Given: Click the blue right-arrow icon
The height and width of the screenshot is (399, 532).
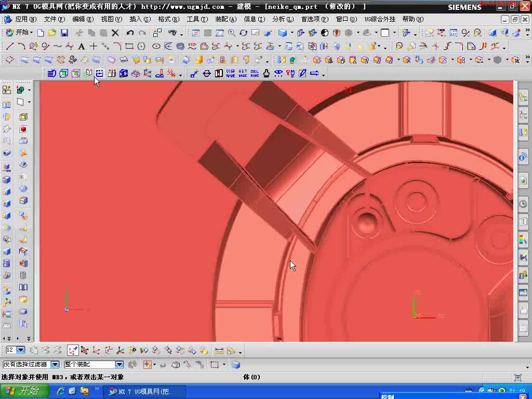Looking at the screenshot, I should tap(314, 73).
